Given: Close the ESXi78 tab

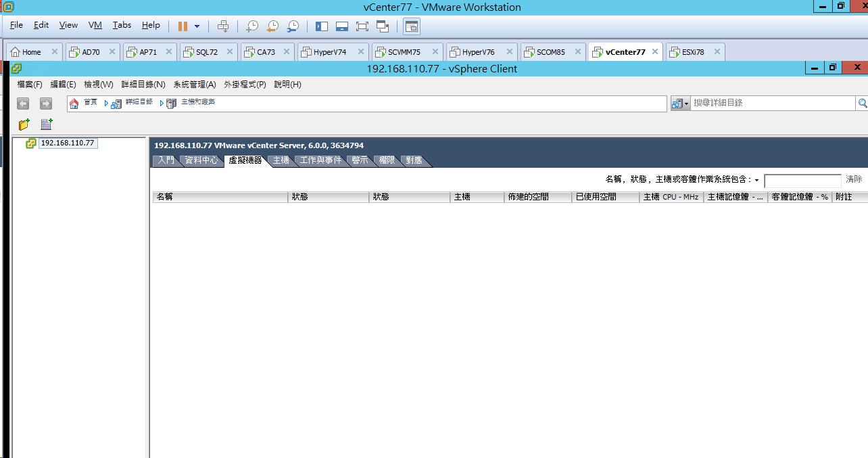Looking at the screenshot, I should pyautogui.click(x=717, y=51).
